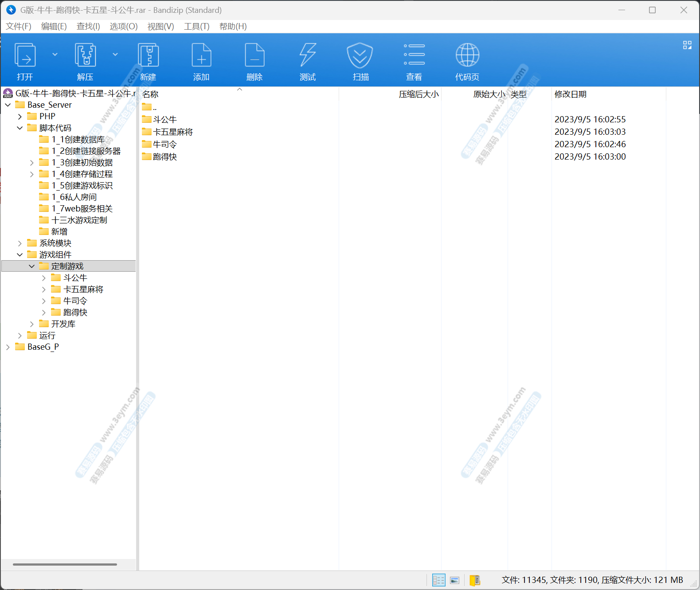Screen dimensions: 700x590
Task: Switch to details list view in status bar
Action: pyautogui.click(x=438, y=580)
